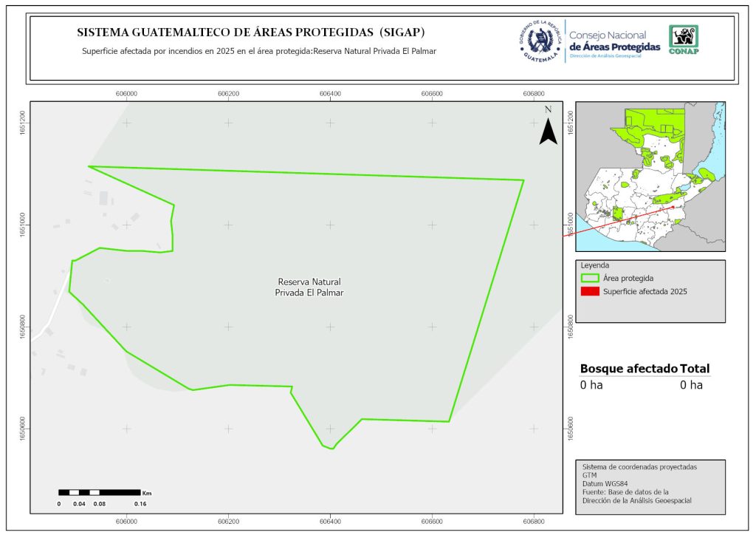Open the Guatemala inset locator map
The height and width of the screenshot is (535, 756).
click(650, 177)
